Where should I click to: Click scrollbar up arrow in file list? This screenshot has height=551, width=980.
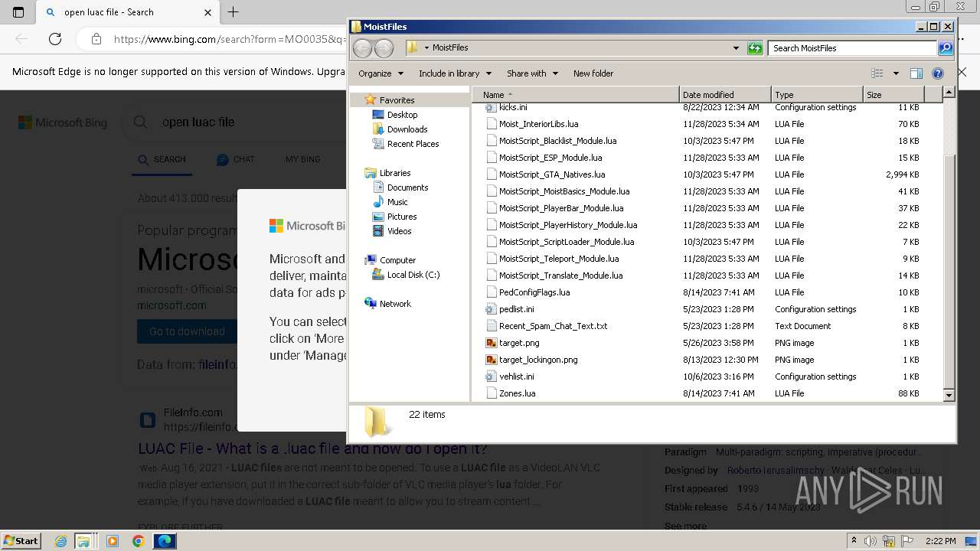pos(949,93)
